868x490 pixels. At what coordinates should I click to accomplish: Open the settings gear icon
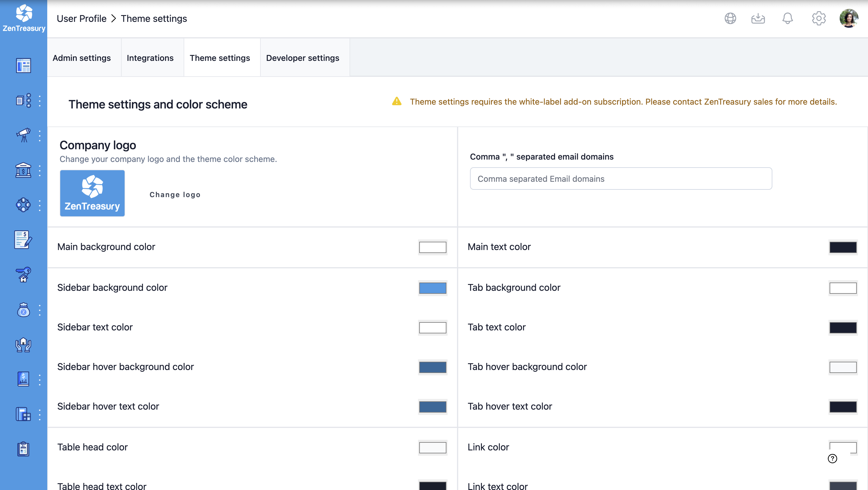819,18
